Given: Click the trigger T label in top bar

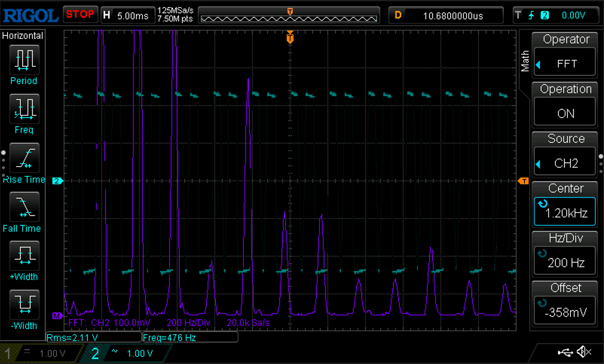Looking at the screenshot, I should pos(518,15).
